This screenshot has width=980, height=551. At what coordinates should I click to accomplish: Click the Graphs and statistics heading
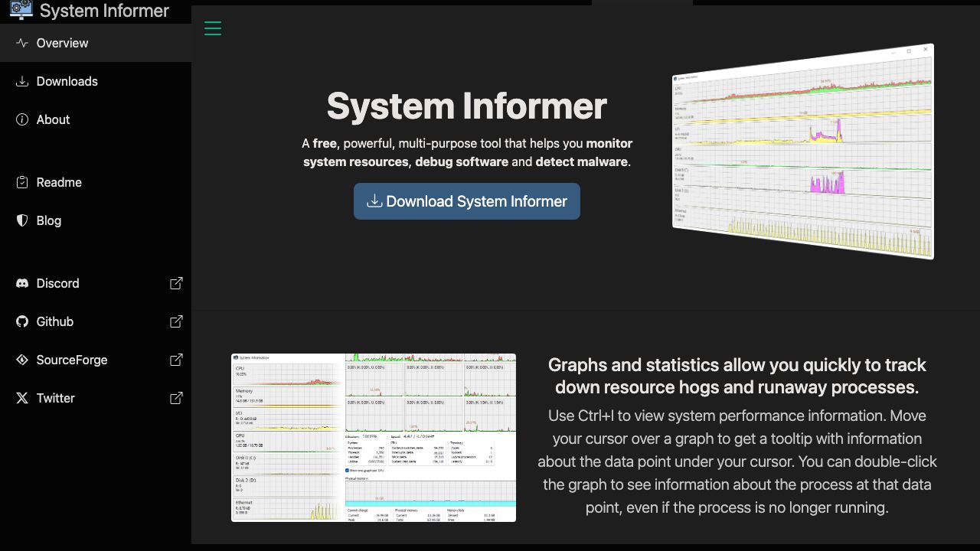(x=737, y=376)
